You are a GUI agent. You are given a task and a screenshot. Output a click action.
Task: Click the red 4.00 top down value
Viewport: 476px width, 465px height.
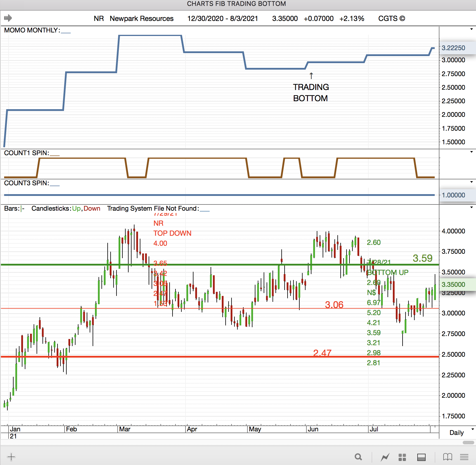pyautogui.click(x=160, y=243)
